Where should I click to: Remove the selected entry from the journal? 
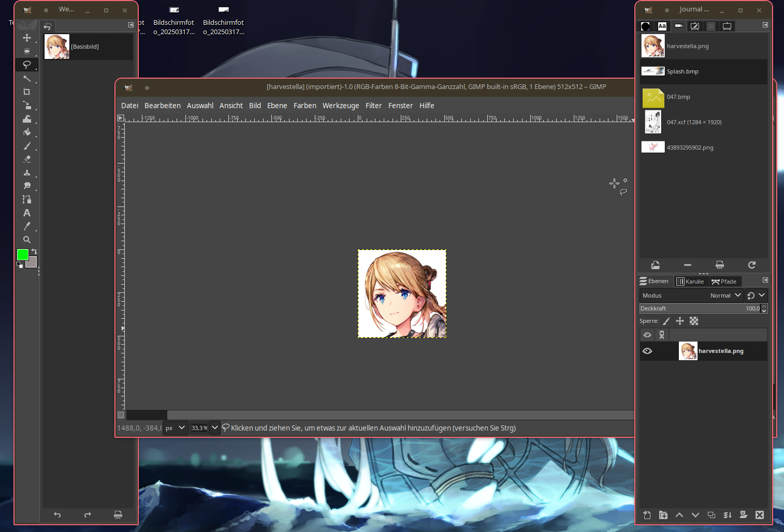click(688, 265)
